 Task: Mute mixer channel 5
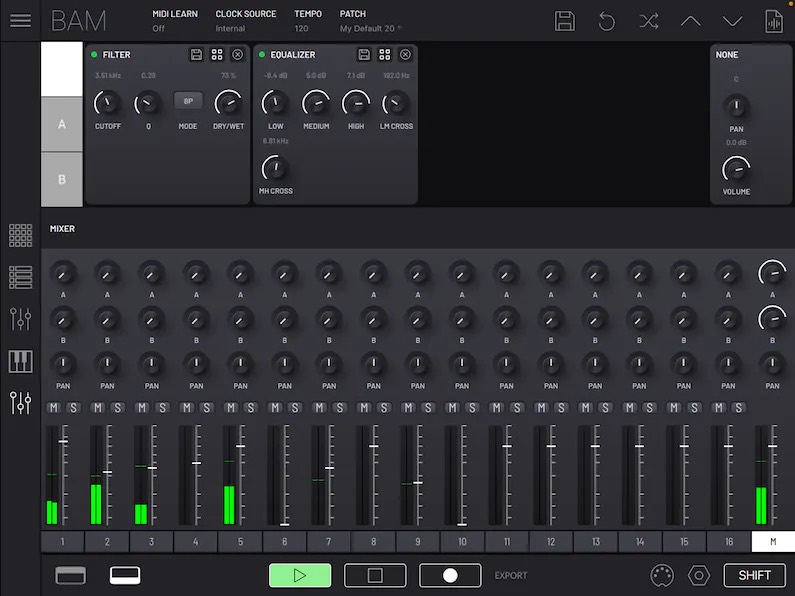click(x=231, y=407)
